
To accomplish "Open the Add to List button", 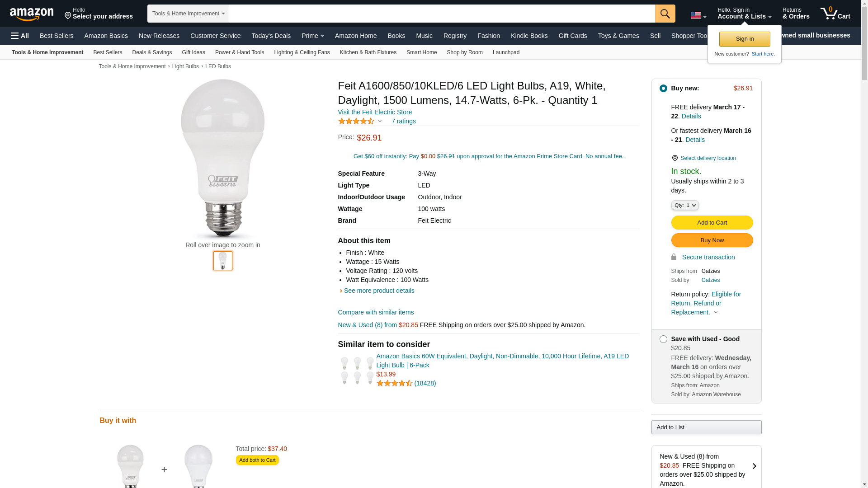I will pyautogui.click(x=706, y=427).
